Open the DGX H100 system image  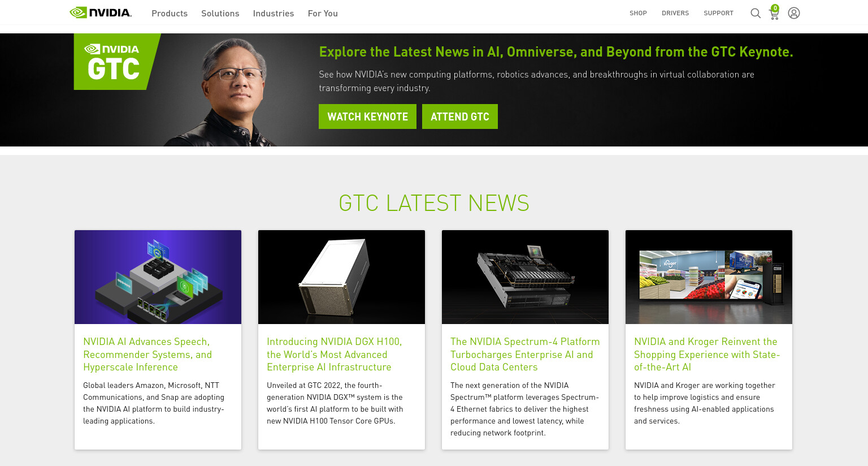click(341, 277)
